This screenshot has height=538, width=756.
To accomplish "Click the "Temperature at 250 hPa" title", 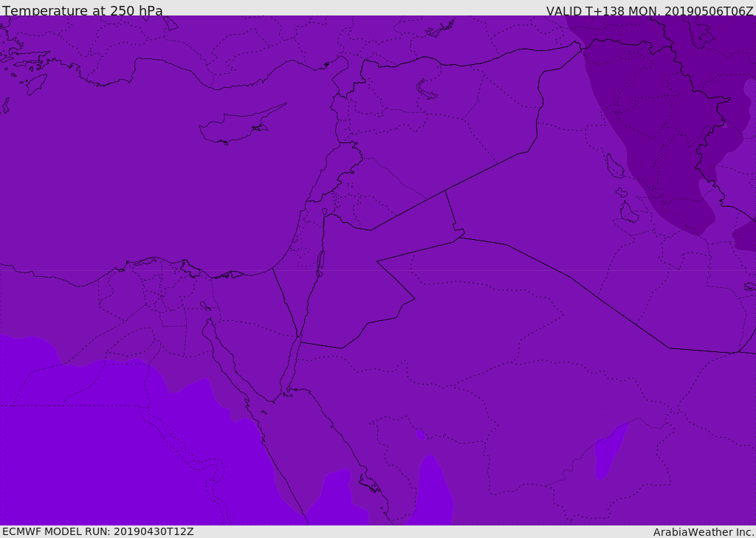I will pyautogui.click(x=83, y=10).
